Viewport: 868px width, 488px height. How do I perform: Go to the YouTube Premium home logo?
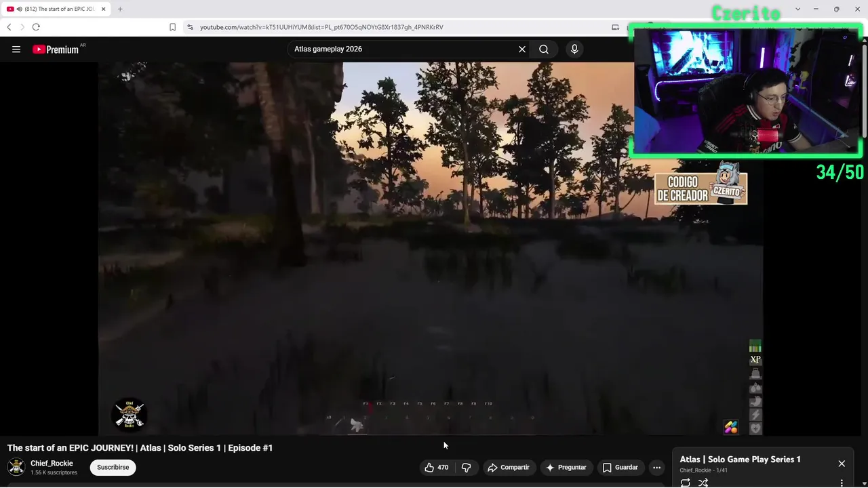click(x=56, y=49)
